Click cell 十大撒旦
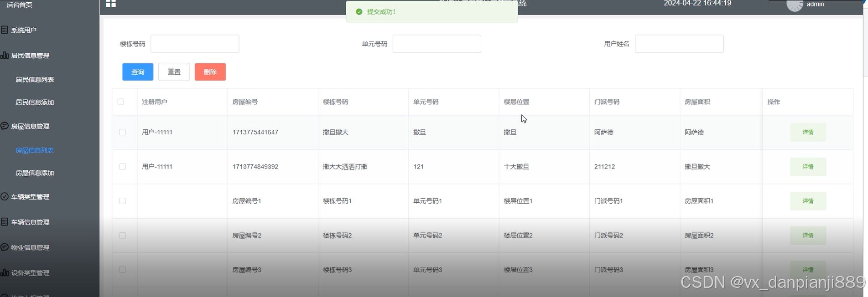 click(x=516, y=167)
